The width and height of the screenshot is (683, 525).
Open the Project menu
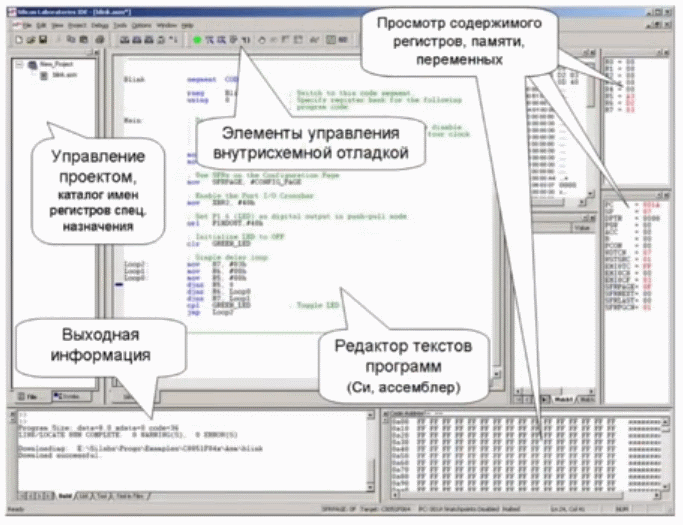77,26
